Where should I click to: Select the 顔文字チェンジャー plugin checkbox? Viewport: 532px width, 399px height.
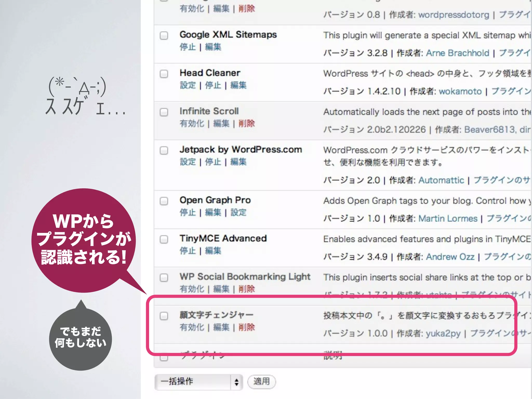click(164, 316)
